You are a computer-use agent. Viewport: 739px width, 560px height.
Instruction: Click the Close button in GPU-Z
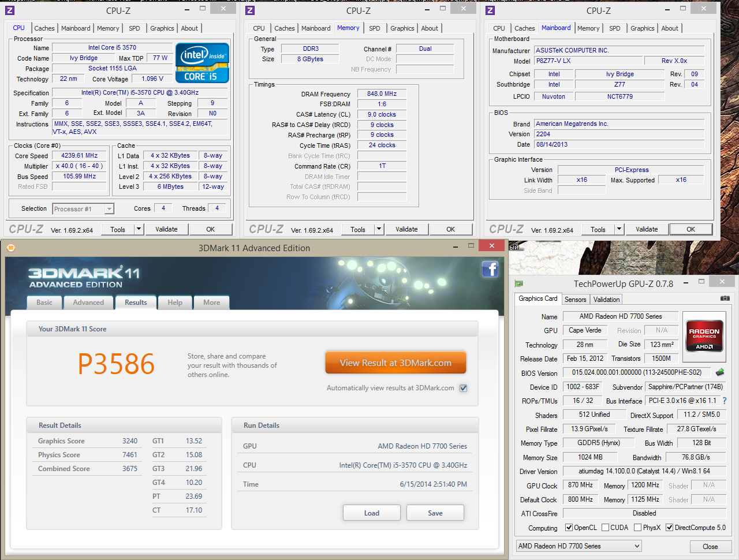tap(710, 546)
